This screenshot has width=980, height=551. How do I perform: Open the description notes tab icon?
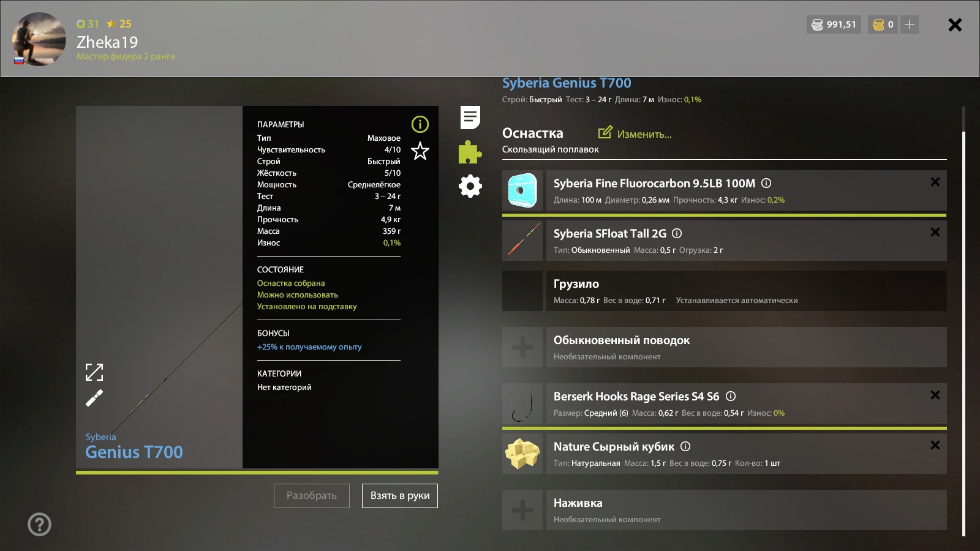click(470, 118)
